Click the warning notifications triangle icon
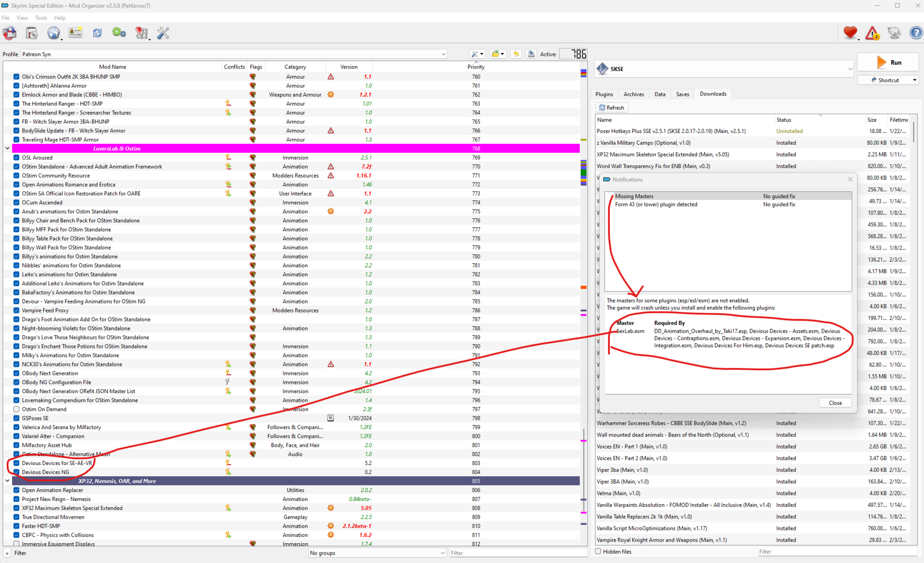Image resolution: width=924 pixels, height=563 pixels. pyautogui.click(x=872, y=33)
